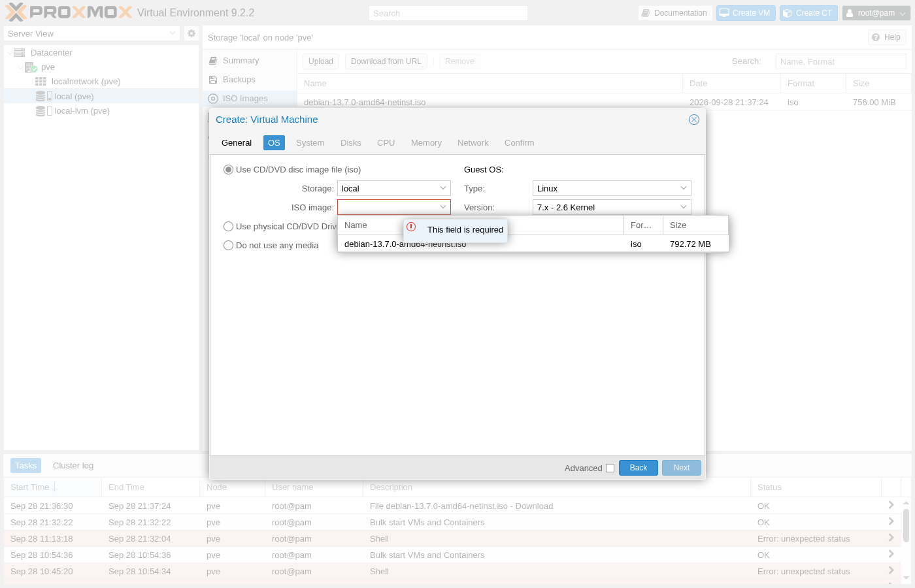This screenshot has width=915, height=588.
Task: Click the Backups floppy disk icon
Action: [x=213, y=80]
